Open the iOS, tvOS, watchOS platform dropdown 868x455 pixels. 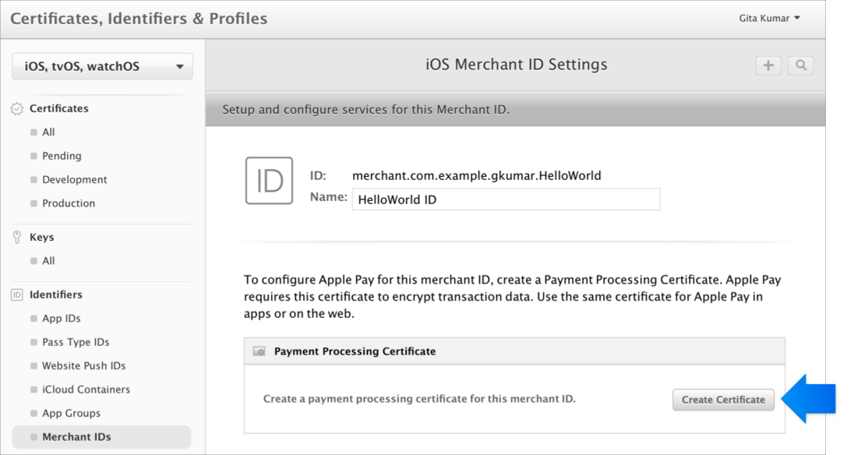pos(102,66)
